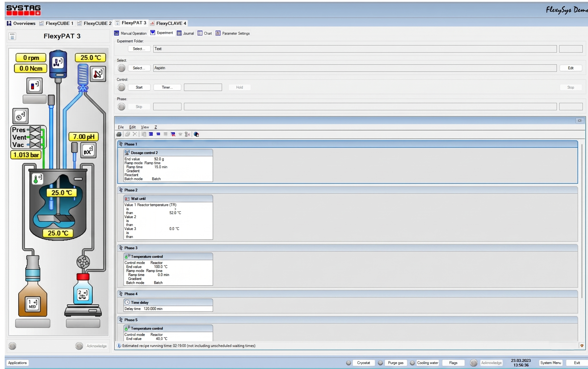
Task: Open the System Menu button
Action: (x=551, y=363)
